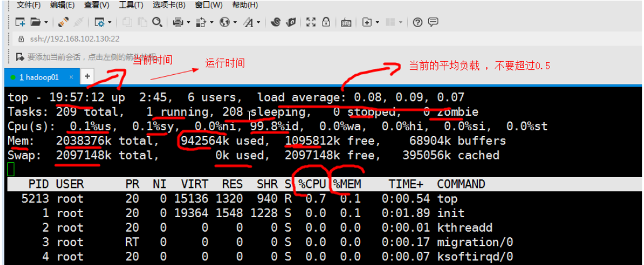This screenshot has width=644, height=265.
Task: Click the Paste icon in toolbar
Action: pyautogui.click(x=142, y=22)
